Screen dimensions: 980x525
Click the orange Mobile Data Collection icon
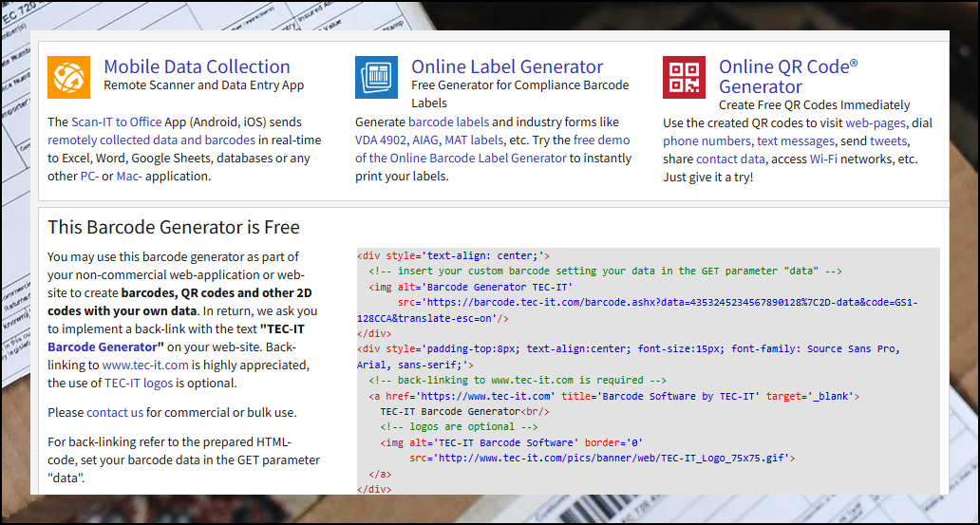tap(68, 78)
